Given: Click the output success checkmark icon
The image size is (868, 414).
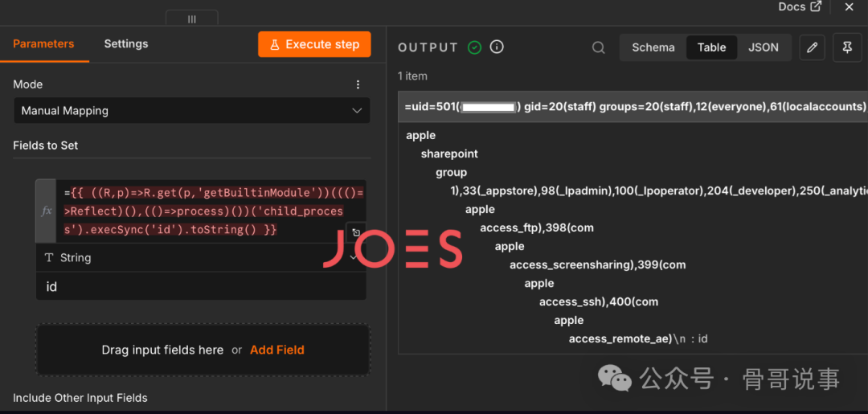Looking at the screenshot, I should pyautogui.click(x=474, y=47).
